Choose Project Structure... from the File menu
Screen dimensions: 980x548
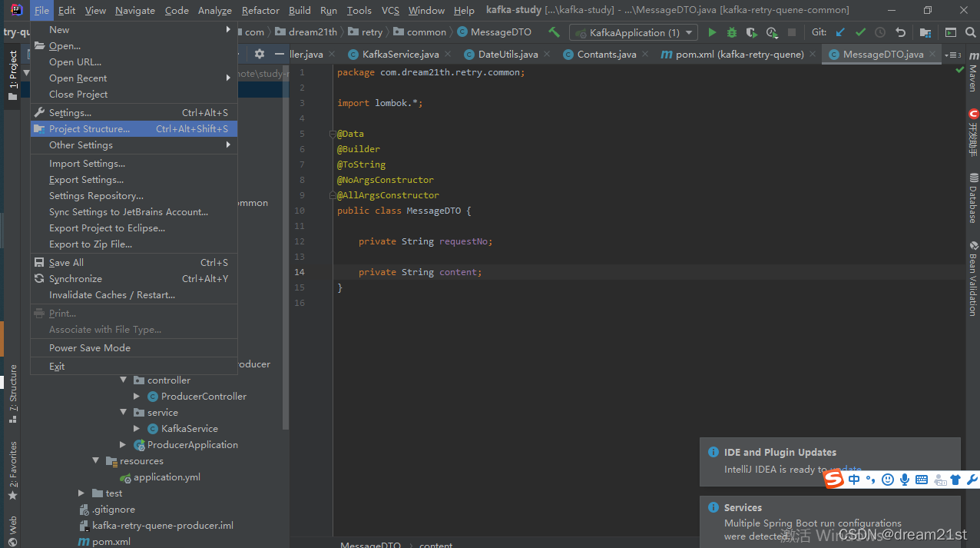tap(134, 129)
